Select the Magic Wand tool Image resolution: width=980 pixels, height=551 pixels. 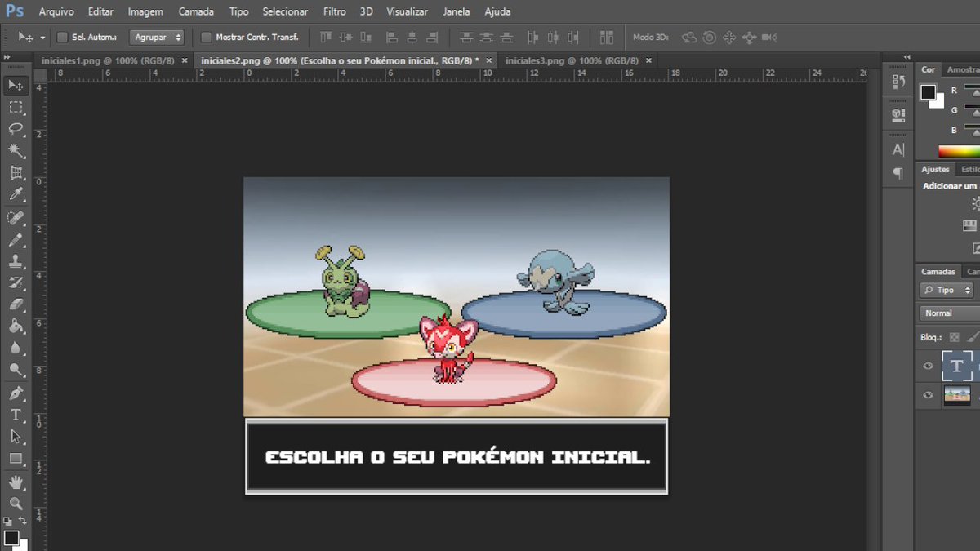(x=16, y=151)
